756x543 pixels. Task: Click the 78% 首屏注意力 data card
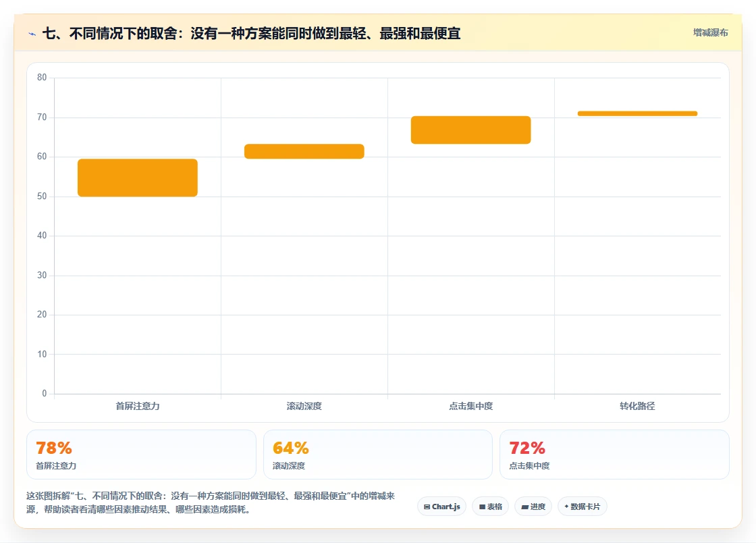141,455
